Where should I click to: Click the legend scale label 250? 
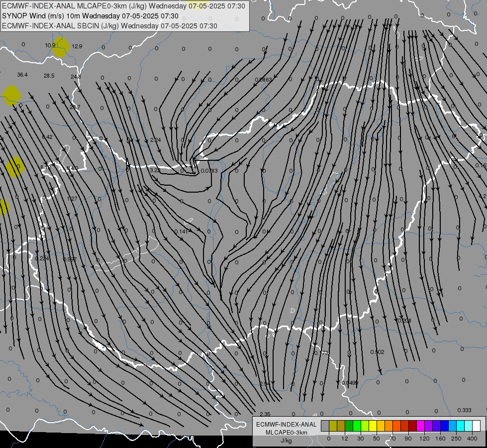point(456,439)
